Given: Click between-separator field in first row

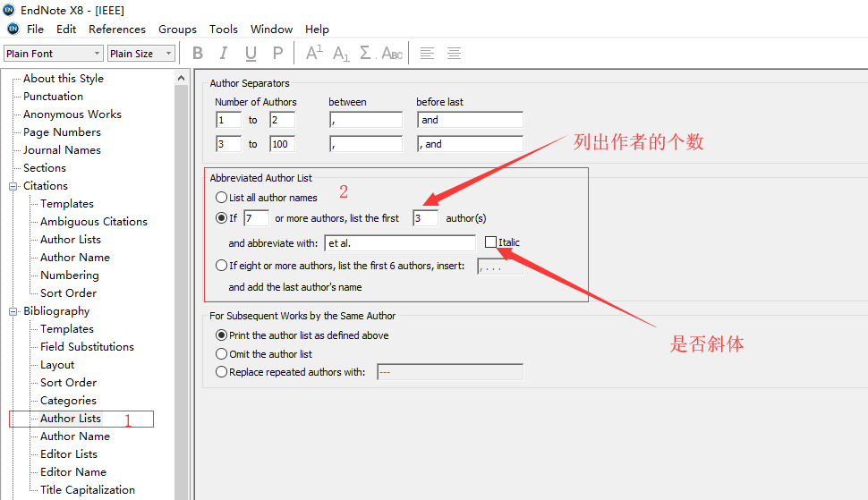Looking at the screenshot, I should point(366,120).
